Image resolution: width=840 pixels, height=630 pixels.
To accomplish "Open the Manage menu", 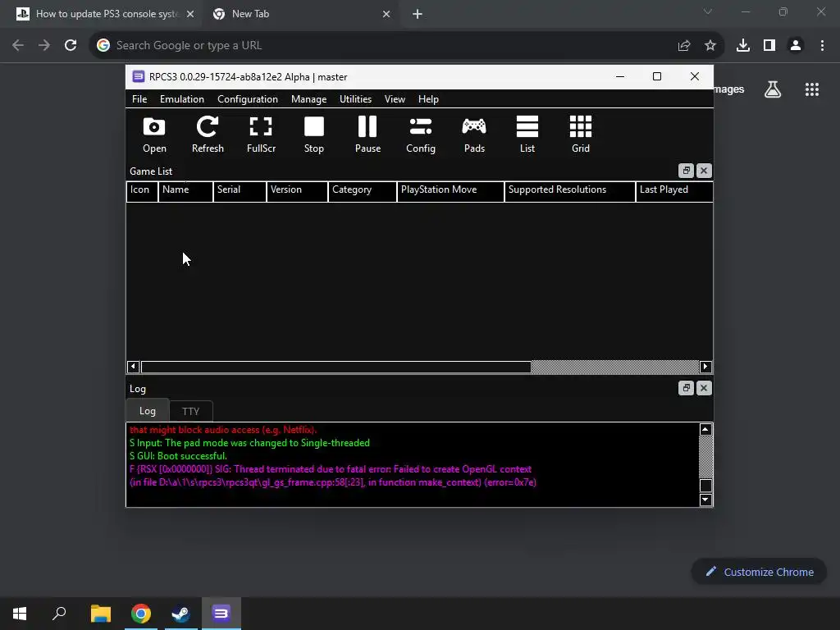I will (308, 99).
